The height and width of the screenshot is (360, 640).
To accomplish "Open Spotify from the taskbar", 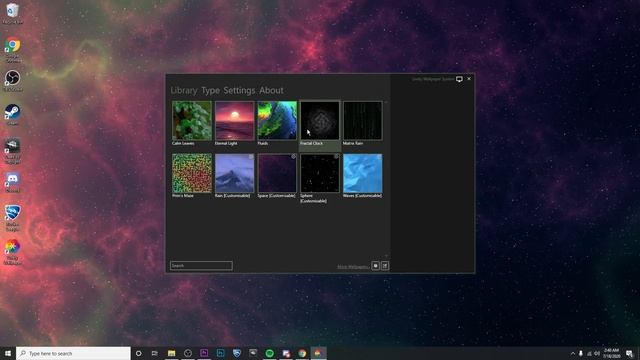I will (x=269, y=353).
